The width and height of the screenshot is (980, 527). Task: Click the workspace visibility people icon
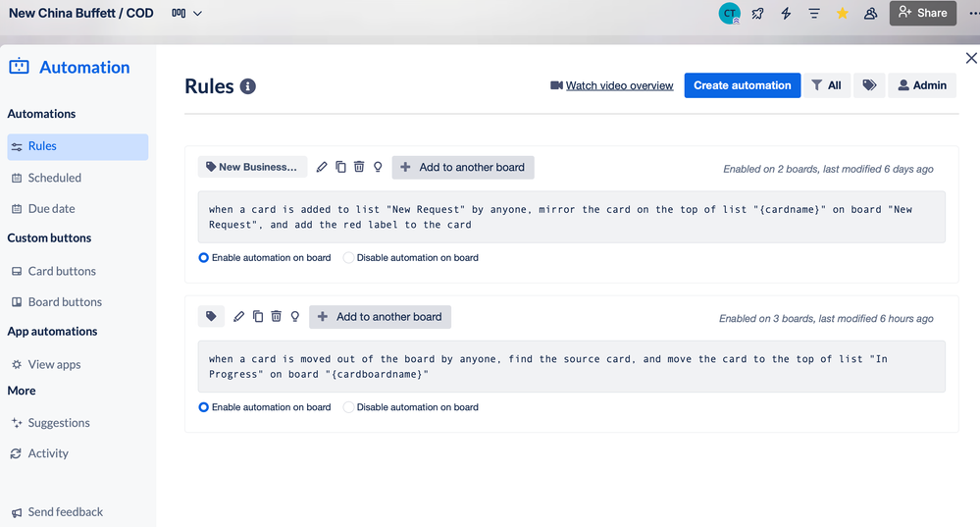tap(870, 13)
